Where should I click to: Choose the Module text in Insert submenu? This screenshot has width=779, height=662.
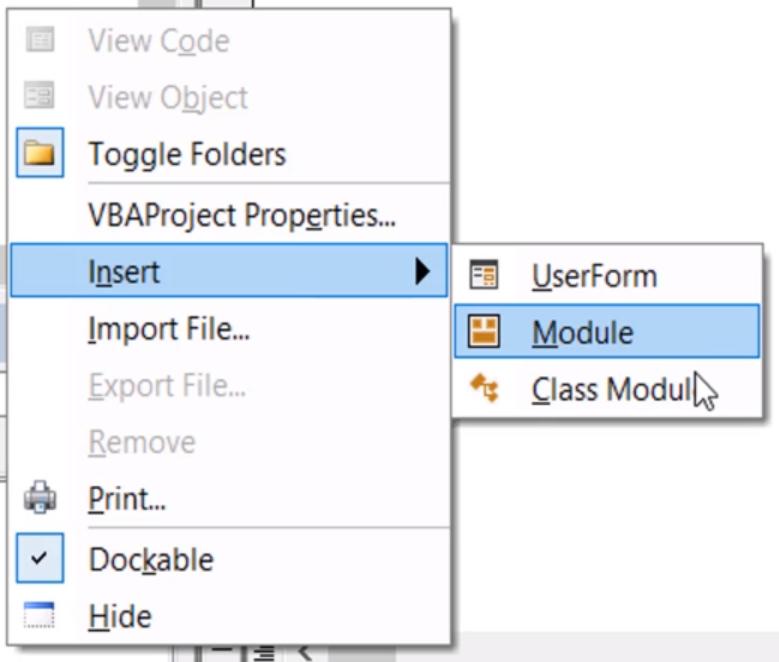click(582, 332)
